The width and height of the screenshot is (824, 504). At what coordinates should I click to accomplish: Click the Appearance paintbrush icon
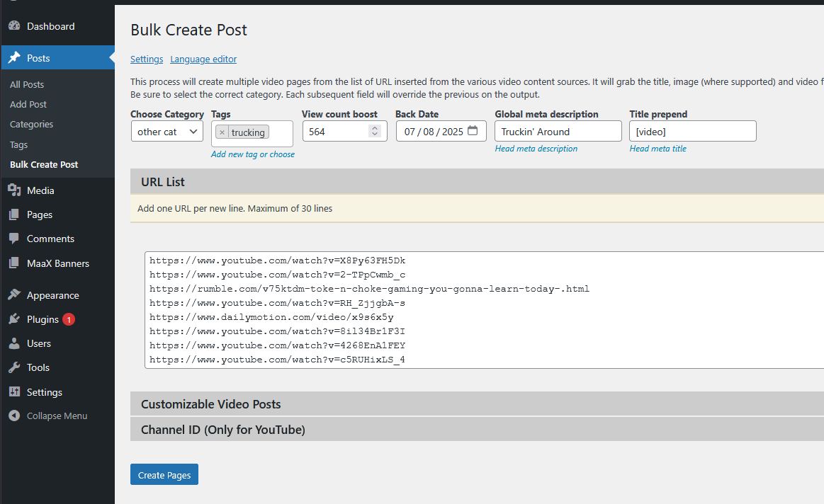point(14,295)
